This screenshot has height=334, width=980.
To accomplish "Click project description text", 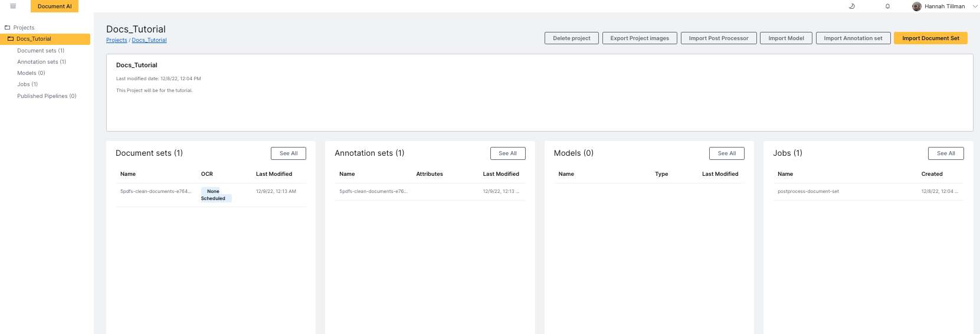I will (x=154, y=90).
